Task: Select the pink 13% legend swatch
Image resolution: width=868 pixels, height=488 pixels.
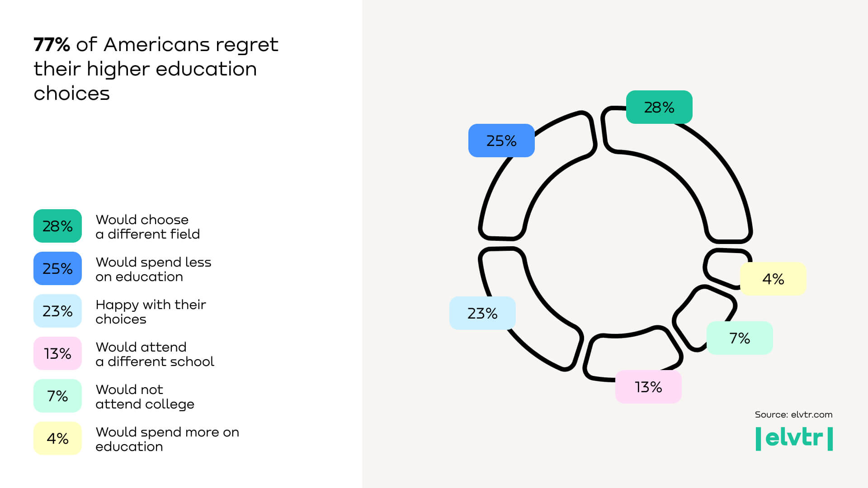Action: pos(57,353)
